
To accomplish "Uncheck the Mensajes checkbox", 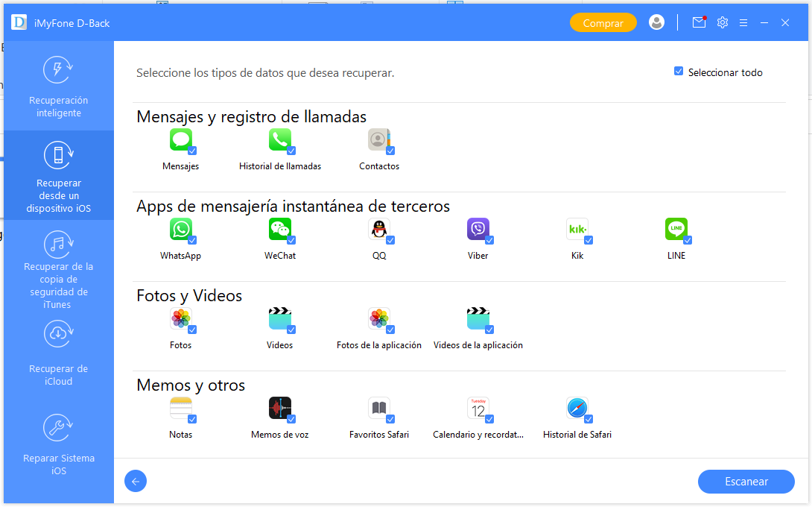I will coord(192,151).
